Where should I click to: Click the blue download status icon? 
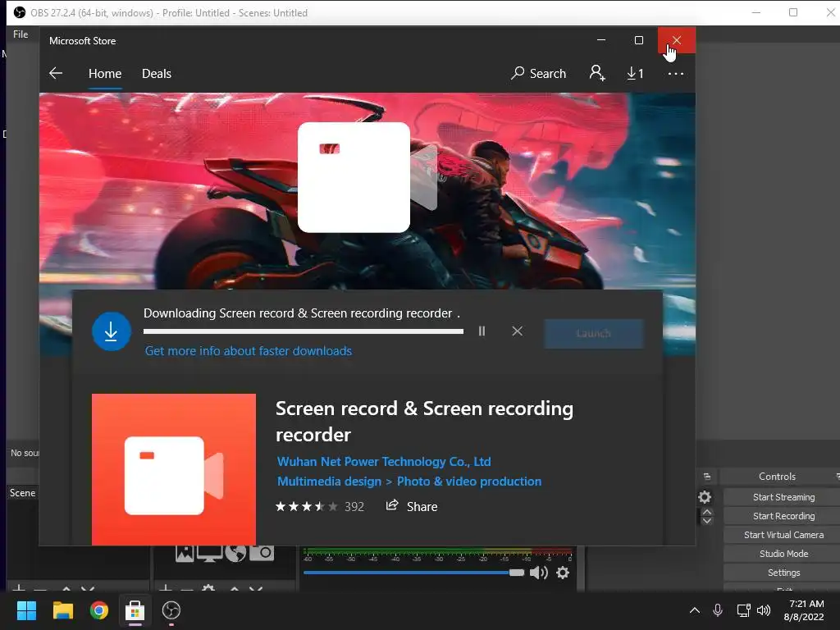[112, 331]
